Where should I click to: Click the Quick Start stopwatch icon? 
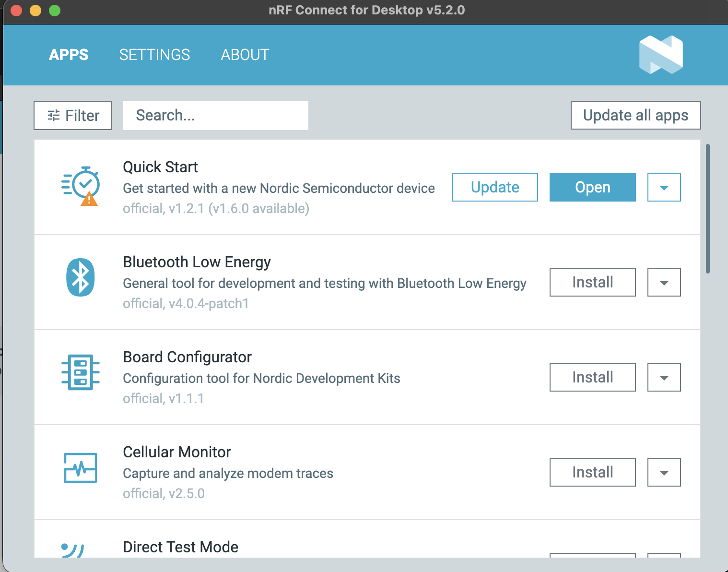81,186
